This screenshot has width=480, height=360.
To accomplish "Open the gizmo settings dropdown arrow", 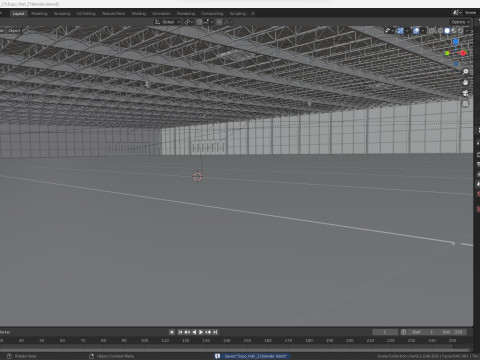I will (x=407, y=31).
